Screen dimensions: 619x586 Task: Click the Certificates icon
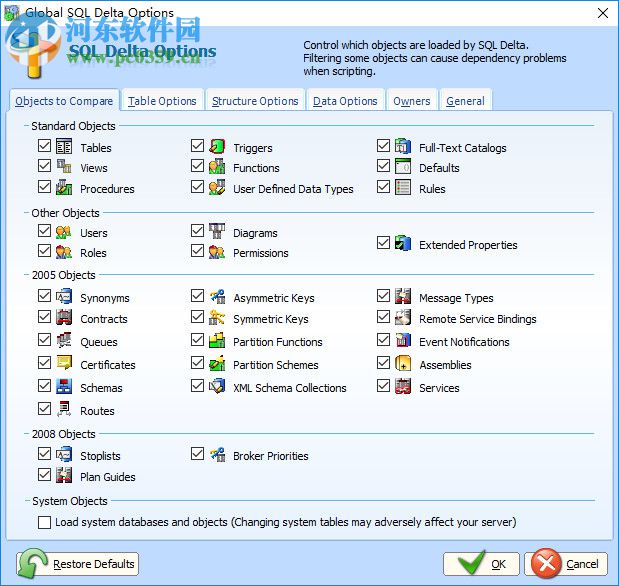coord(64,363)
